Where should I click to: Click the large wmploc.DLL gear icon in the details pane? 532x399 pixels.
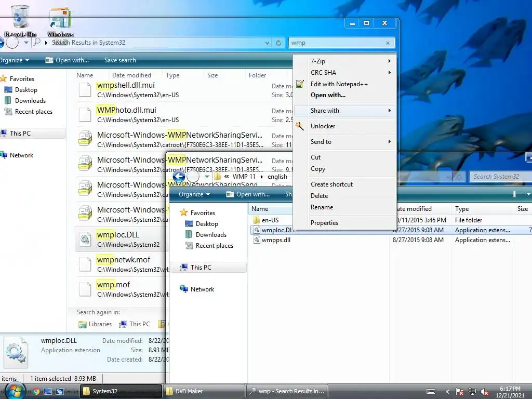[16, 353]
